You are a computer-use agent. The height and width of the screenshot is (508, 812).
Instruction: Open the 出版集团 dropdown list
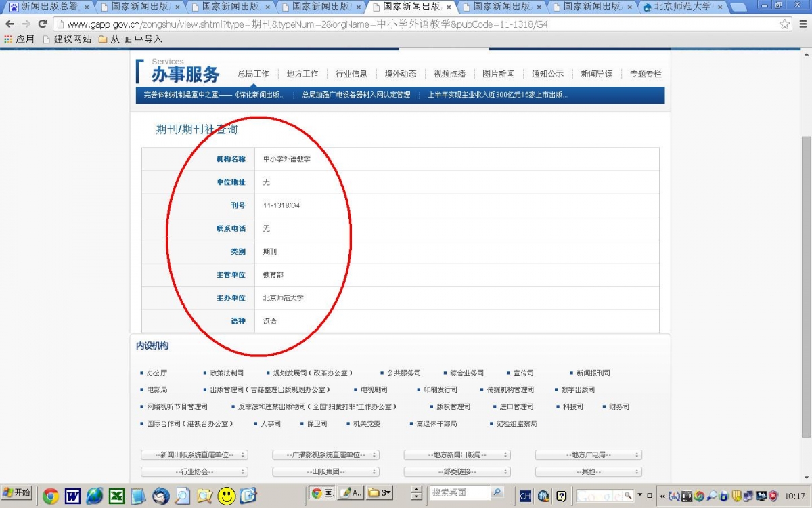(326, 471)
